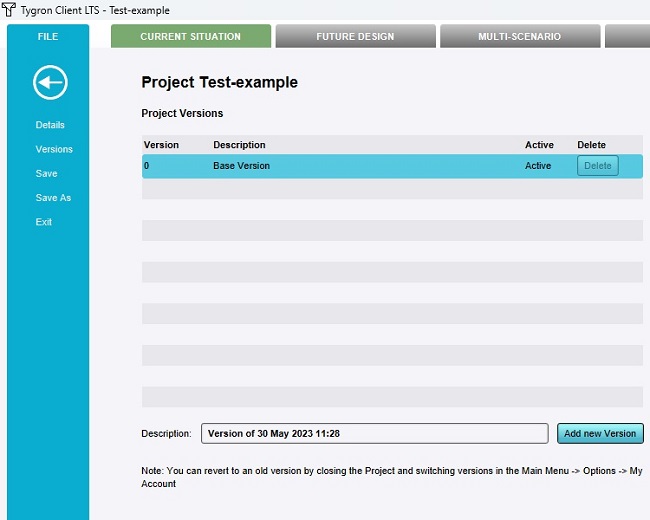This screenshot has height=520, width=650.
Task: Click the Tygron logo in title bar
Action: tap(9, 10)
